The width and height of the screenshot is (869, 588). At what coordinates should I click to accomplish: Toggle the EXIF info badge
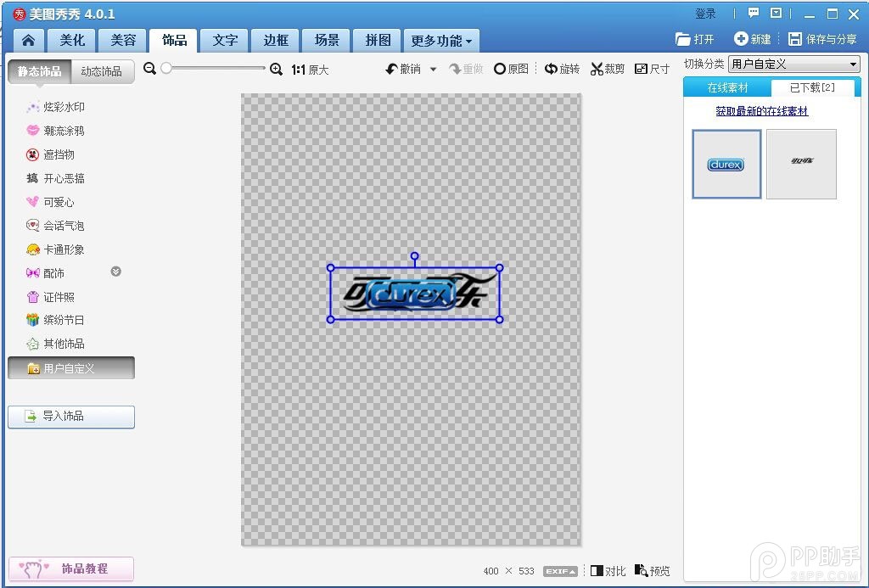[560, 571]
